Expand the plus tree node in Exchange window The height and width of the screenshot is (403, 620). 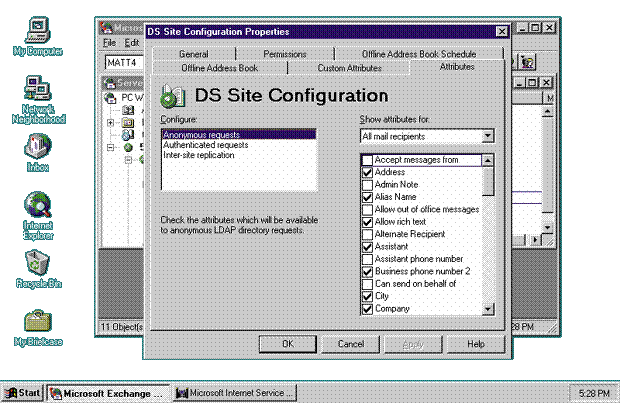point(111,123)
